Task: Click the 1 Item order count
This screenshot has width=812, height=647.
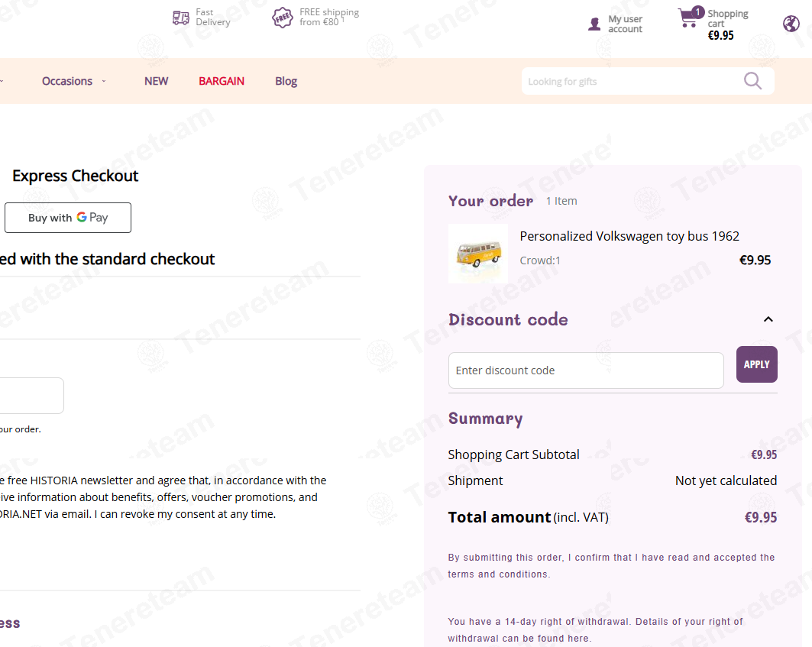Action: [x=561, y=201]
